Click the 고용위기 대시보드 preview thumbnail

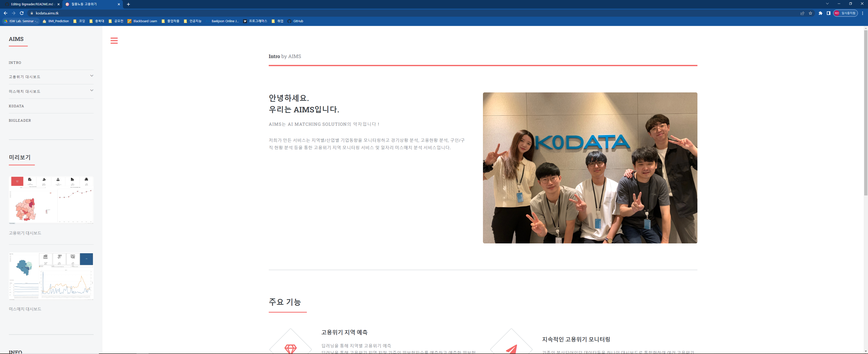coord(51,200)
